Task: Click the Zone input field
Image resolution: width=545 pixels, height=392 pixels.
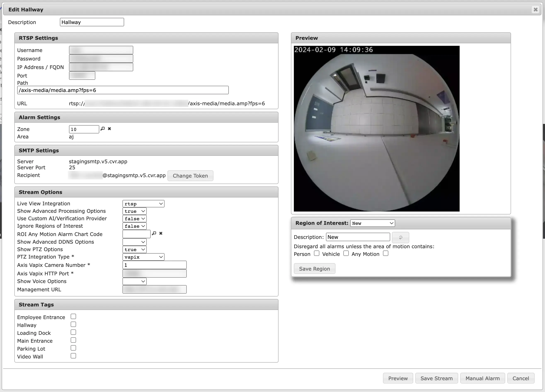Action: coord(84,129)
